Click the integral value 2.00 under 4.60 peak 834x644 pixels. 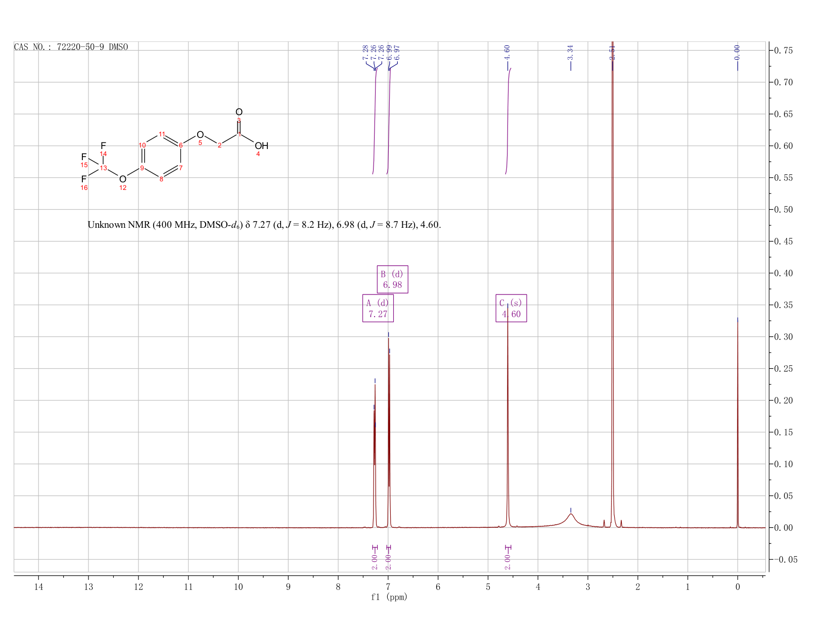tap(507, 562)
